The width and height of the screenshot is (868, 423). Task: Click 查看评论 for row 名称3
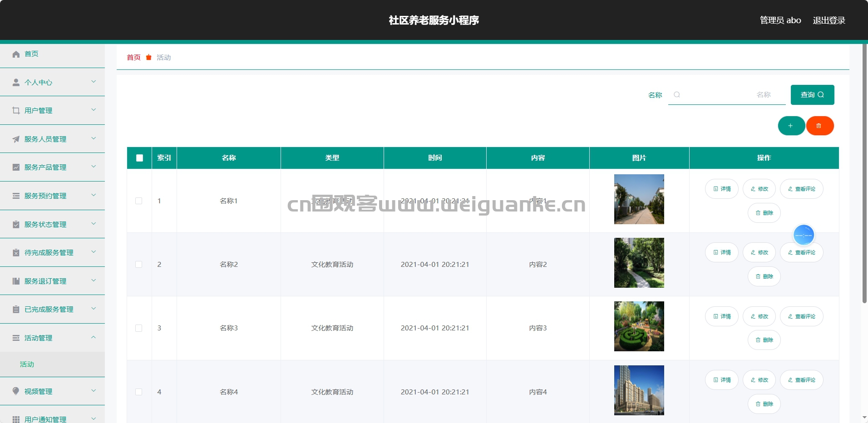coord(802,316)
